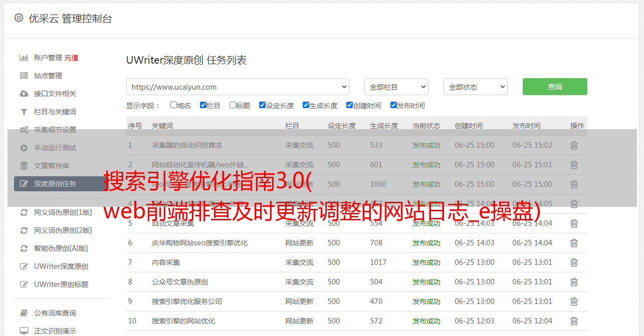Click the 同义词伪原创[1版] refresh icon
The width and height of the screenshot is (644, 336).
(x=24, y=212)
